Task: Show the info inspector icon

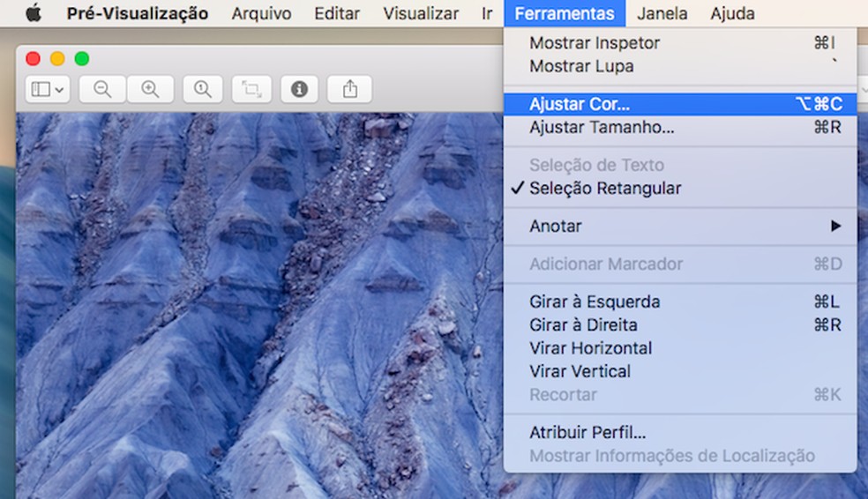Action: (x=300, y=89)
